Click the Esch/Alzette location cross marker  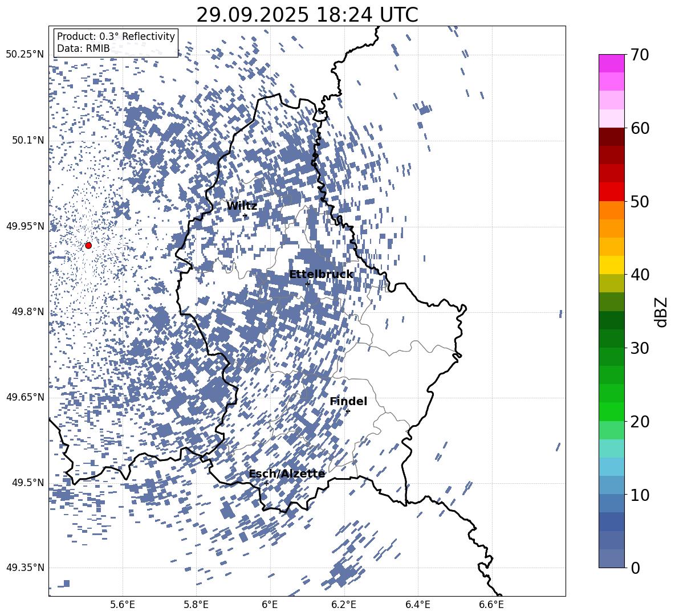[x=266, y=483]
